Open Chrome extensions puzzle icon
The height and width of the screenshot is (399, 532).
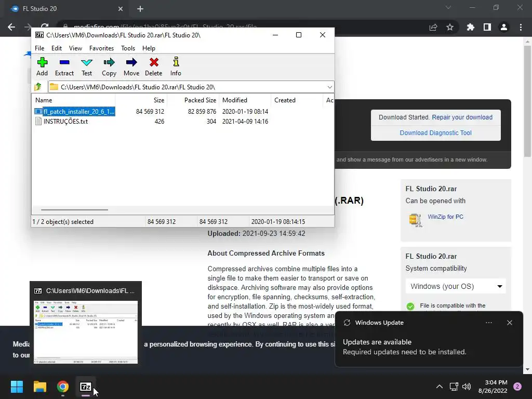(x=471, y=27)
